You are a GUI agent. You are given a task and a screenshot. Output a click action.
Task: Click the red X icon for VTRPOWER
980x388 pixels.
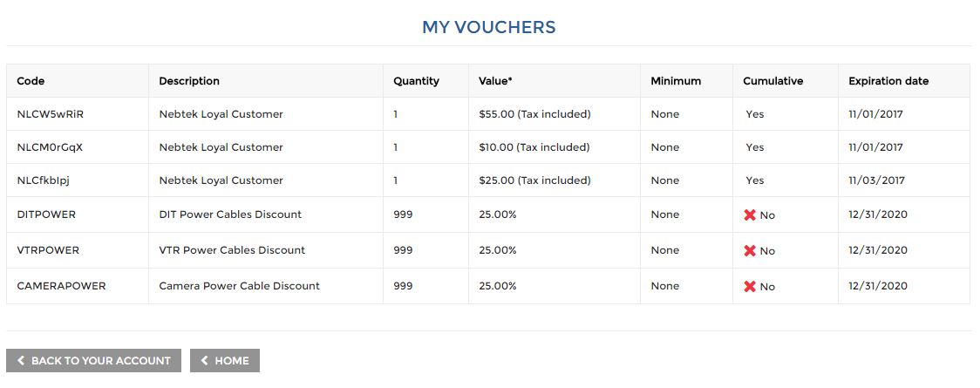749,250
